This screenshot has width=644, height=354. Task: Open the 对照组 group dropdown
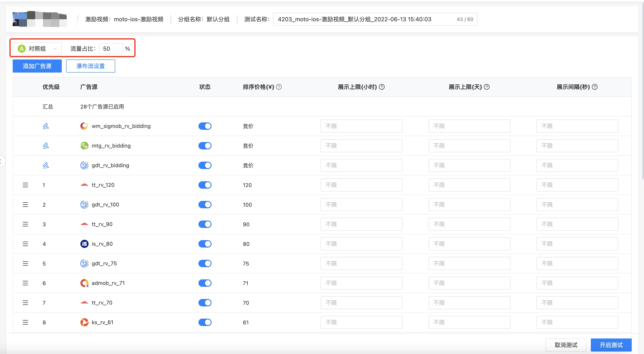[x=36, y=48]
